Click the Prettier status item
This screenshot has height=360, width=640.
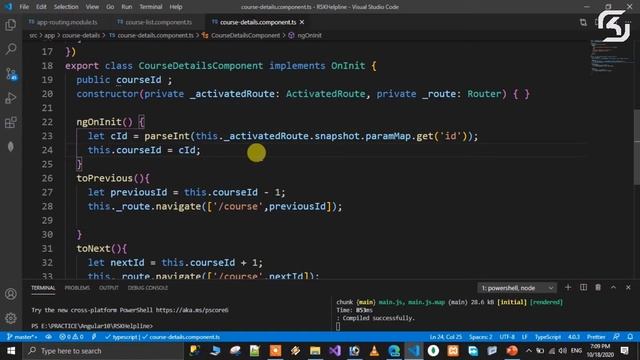[596, 337]
